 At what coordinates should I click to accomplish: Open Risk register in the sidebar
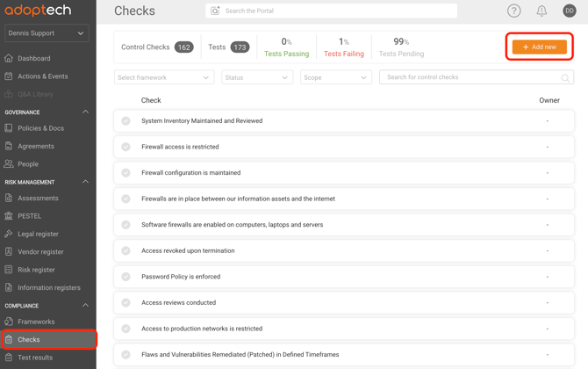pos(36,270)
